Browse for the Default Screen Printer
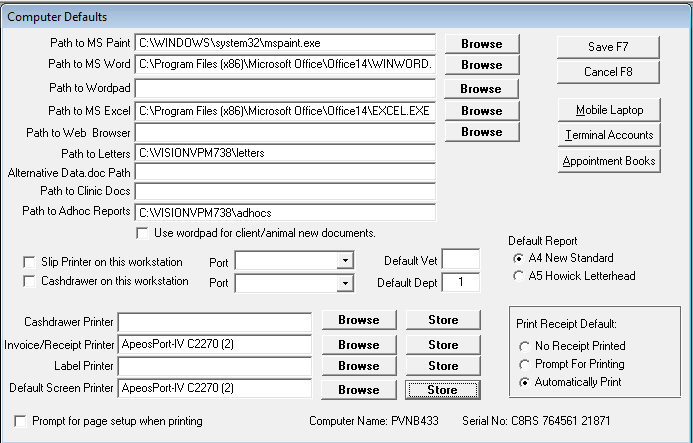 [x=359, y=390]
